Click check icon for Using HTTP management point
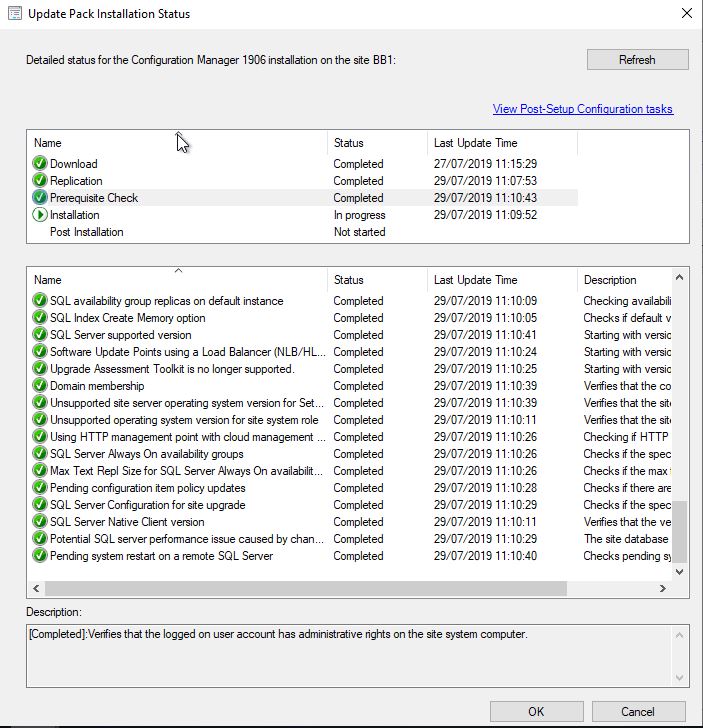 40,437
